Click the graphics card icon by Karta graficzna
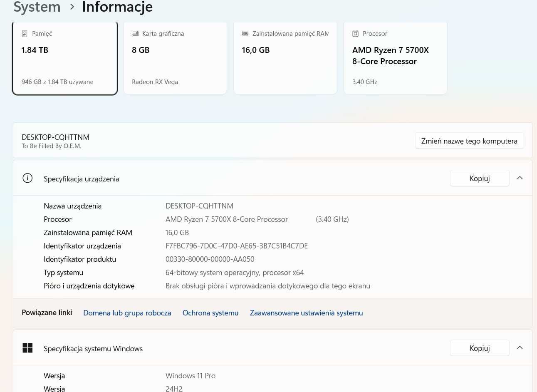Viewport: 537px width, 392px height. [135, 33]
